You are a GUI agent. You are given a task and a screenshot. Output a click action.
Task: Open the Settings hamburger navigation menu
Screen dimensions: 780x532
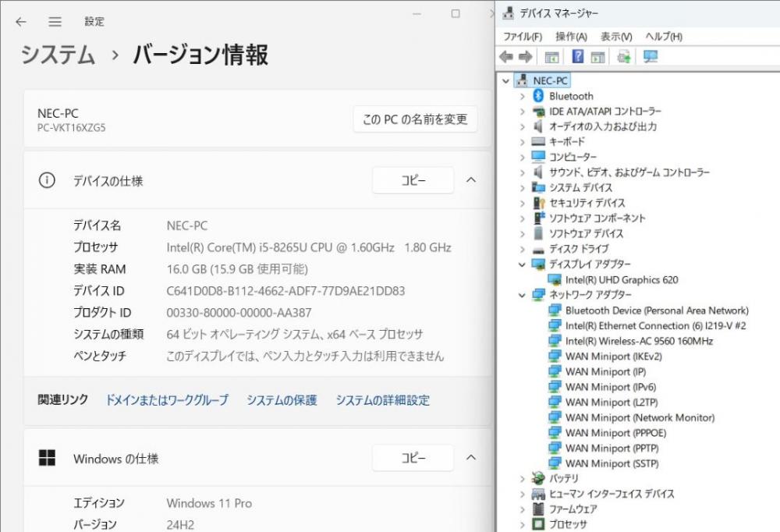coord(55,21)
